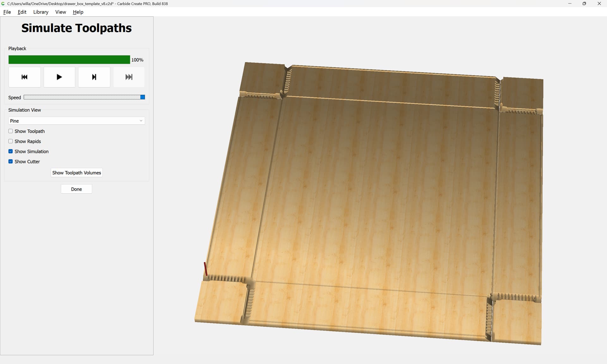Click the Done button
The height and width of the screenshot is (364, 607).
(x=76, y=189)
